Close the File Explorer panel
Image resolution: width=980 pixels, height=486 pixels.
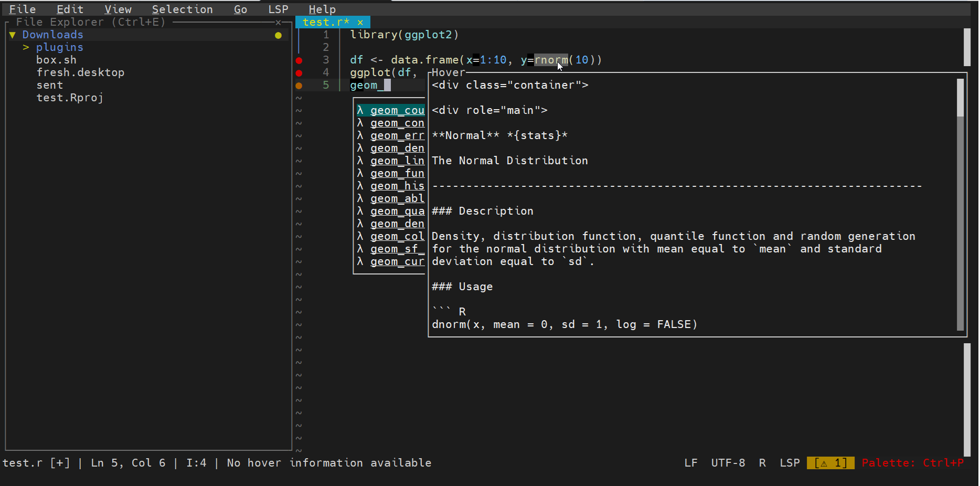278,22
